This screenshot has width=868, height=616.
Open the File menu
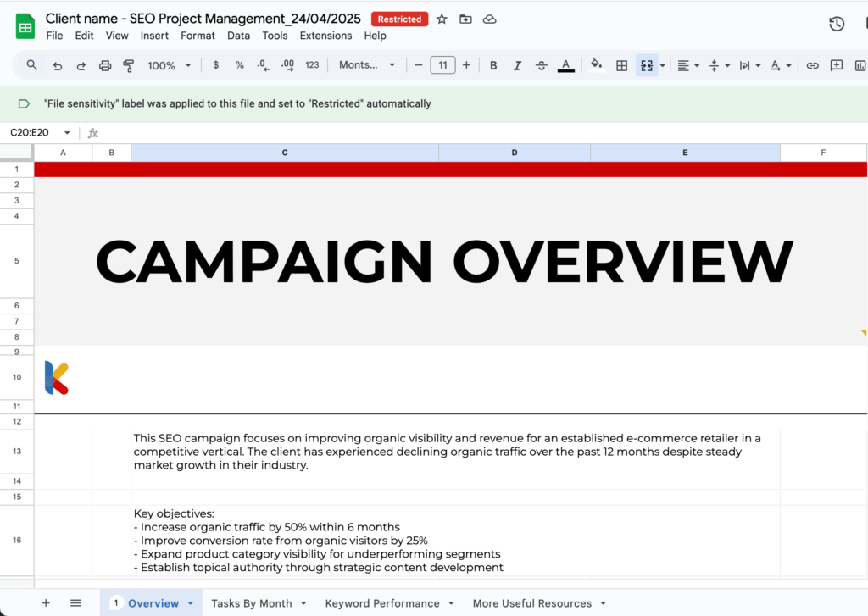click(54, 36)
